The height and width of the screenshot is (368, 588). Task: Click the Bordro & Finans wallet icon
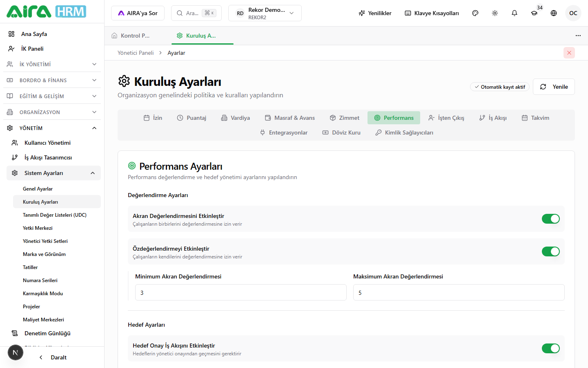(x=10, y=80)
